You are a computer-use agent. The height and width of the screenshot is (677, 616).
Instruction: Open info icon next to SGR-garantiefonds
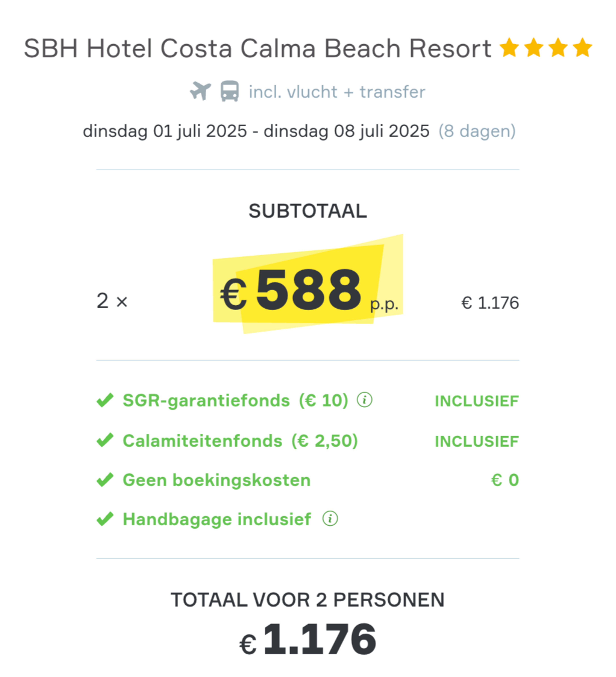(x=365, y=400)
